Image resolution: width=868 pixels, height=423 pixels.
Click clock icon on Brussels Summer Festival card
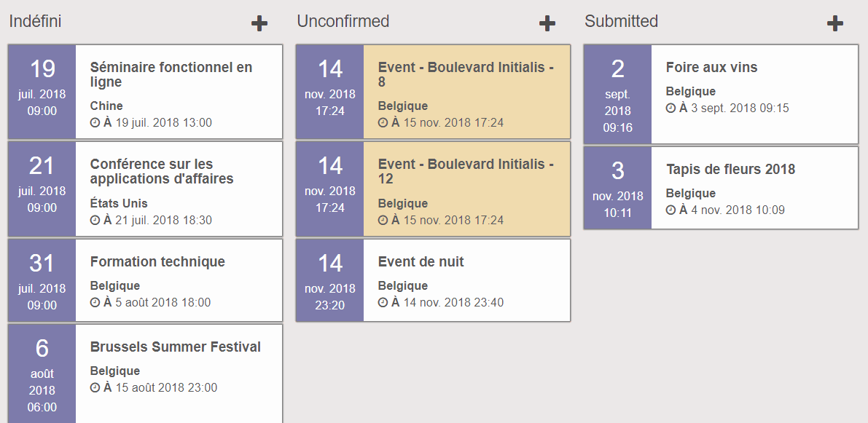coord(95,388)
